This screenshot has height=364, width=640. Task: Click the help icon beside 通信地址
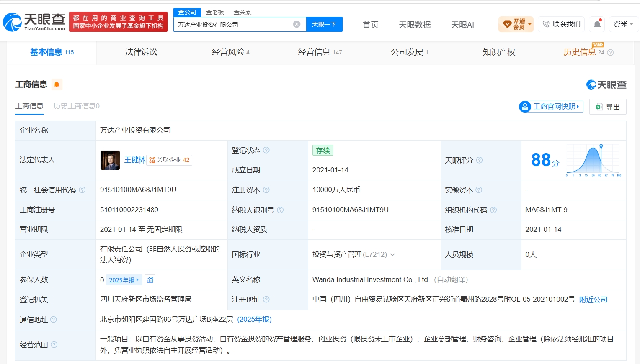click(x=54, y=320)
